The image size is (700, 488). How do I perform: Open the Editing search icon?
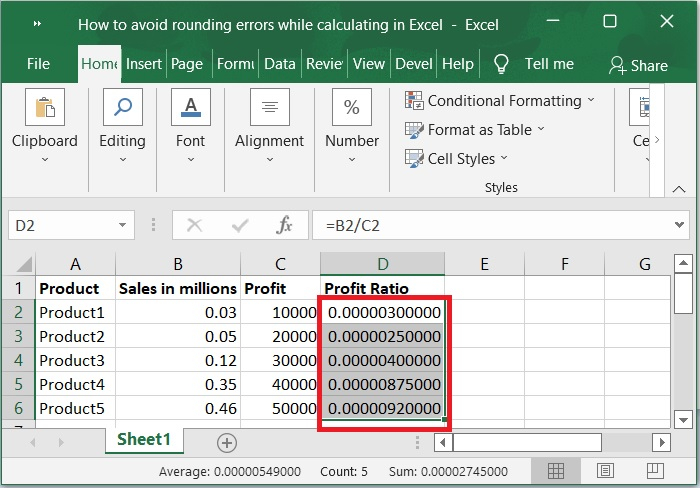click(122, 108)
